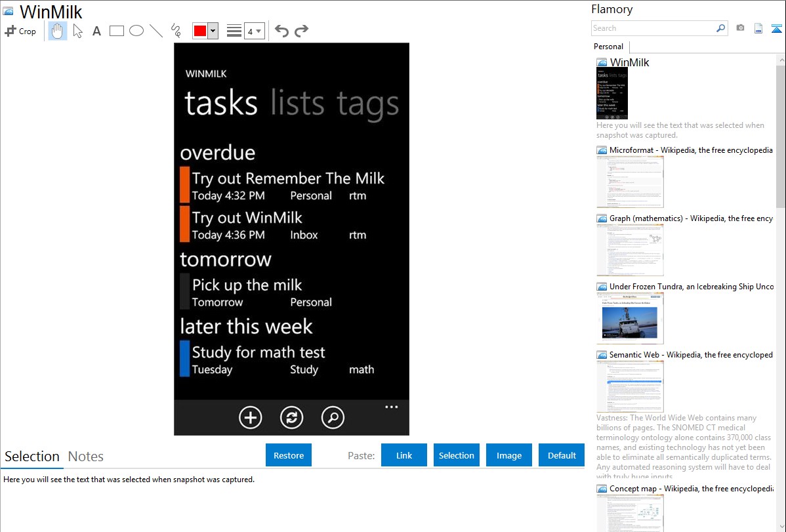Click the Selection paste button
The height and width of the screenshot is (532, 786).
click(456, 455)
